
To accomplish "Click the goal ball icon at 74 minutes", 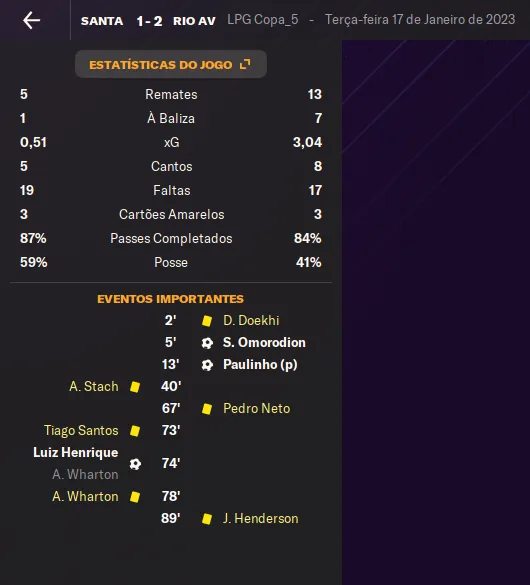I will pos(135,464).
